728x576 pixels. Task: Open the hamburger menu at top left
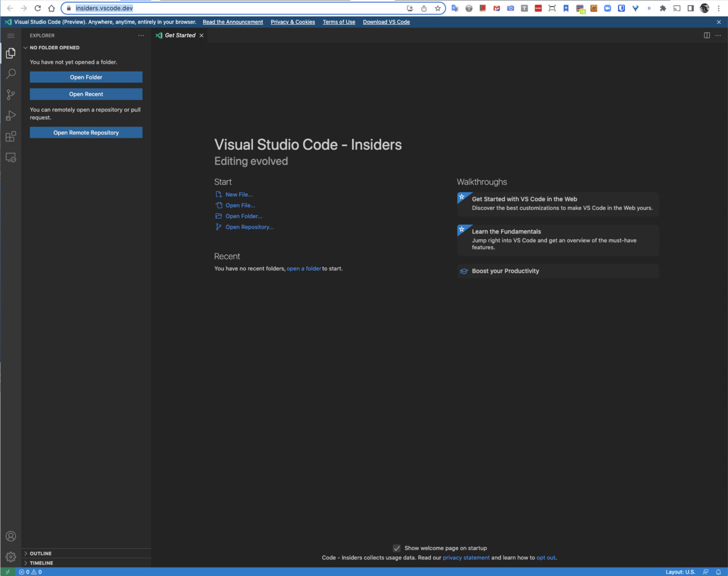(x=10, y=35)
